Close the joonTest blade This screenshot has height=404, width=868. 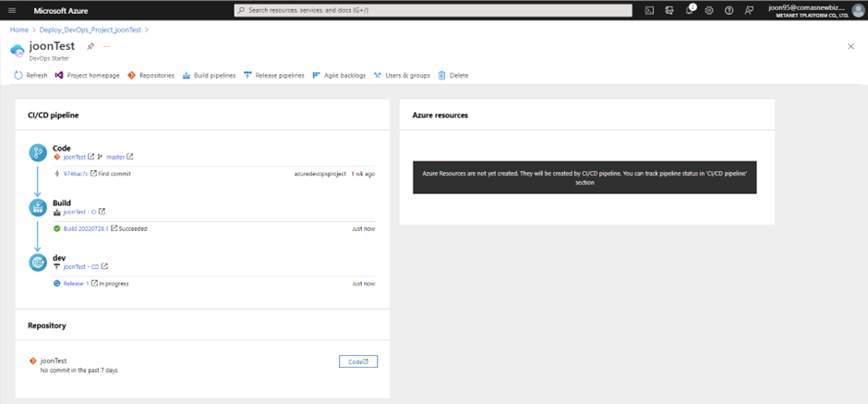[x=850, y=46]
